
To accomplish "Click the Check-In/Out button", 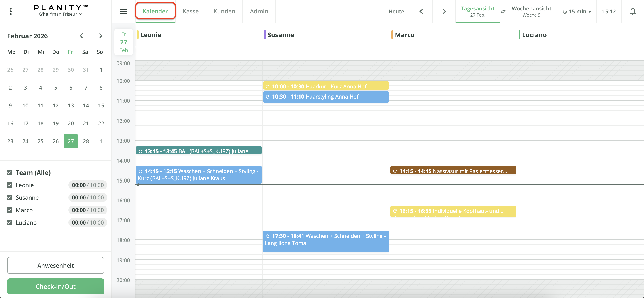I will tap(55, 286).
